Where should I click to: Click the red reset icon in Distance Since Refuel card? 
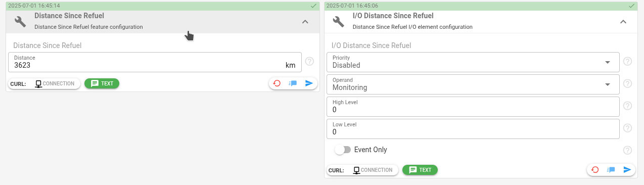277,83
